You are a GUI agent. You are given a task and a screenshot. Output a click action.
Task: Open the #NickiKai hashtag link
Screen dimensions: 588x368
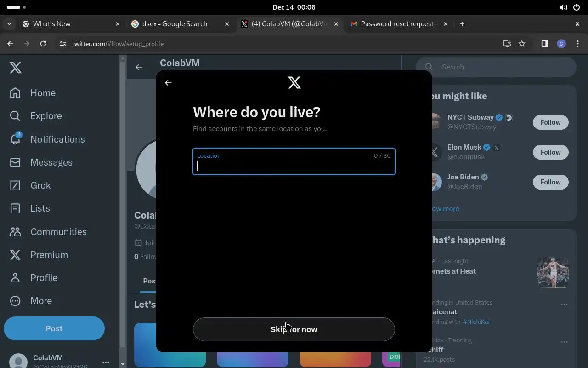476,322
